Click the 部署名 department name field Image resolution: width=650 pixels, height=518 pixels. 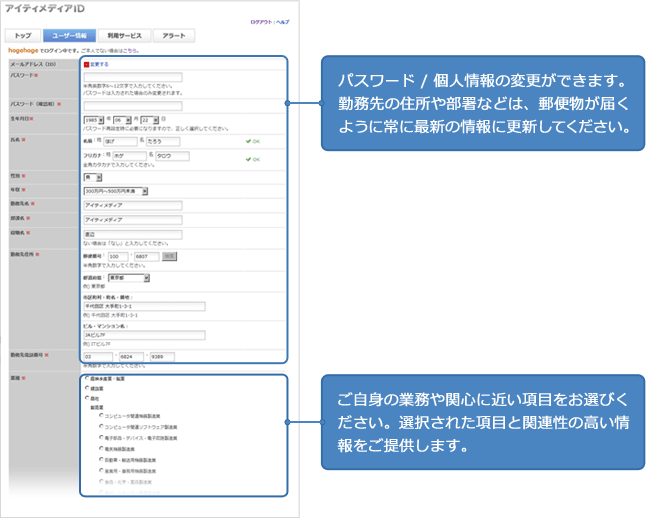tap(133, 220)
